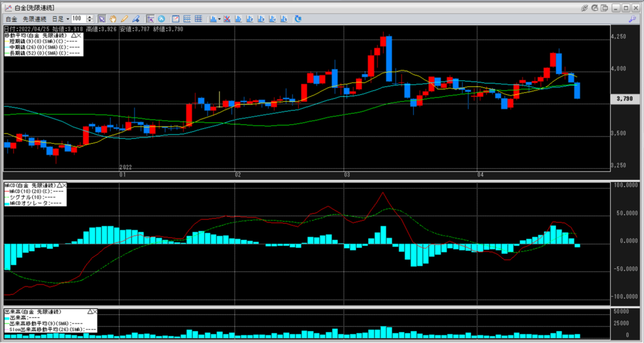Click the 03 month label on time axis
Screen dimensions: 644x343
[x=347, y=175]
